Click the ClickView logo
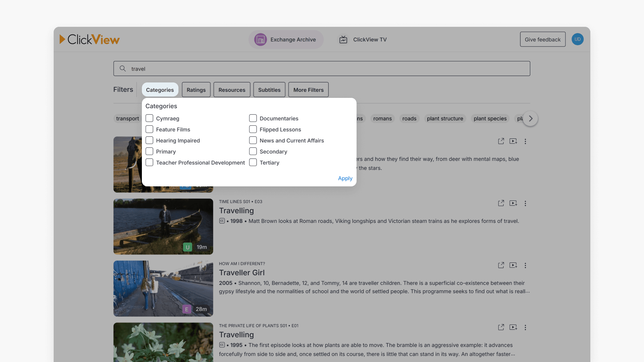This screenshot has width=644, height=362. (x=90, y=40)
